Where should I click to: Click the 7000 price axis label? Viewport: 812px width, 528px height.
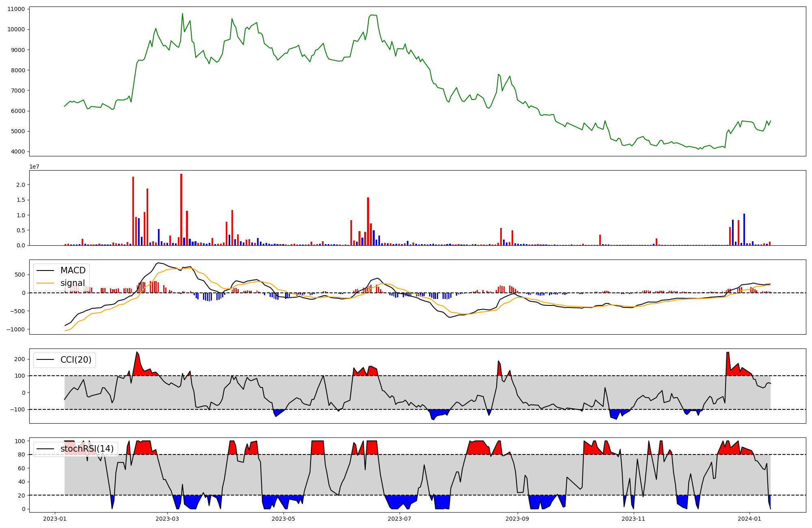(18, 91)
